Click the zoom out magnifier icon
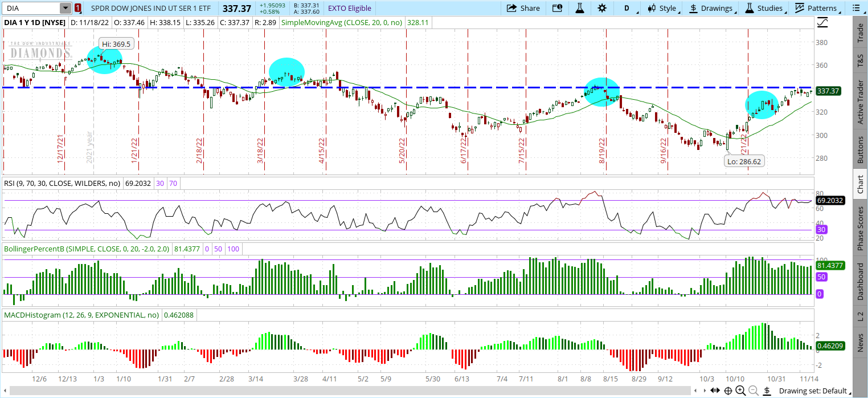Image resolution: width=868 pixels, height=398 pixels. [x=753, y=391]
